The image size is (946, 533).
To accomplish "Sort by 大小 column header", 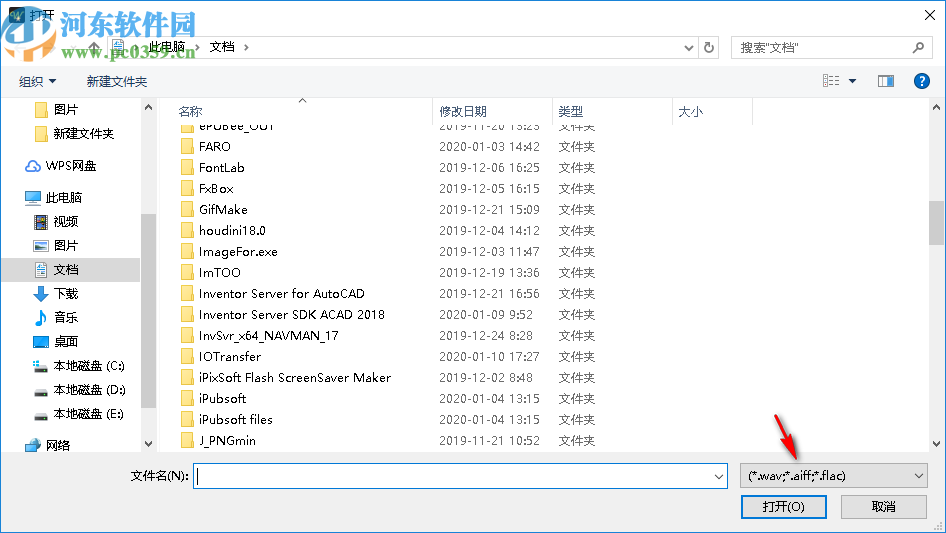I will click(690, 112).
